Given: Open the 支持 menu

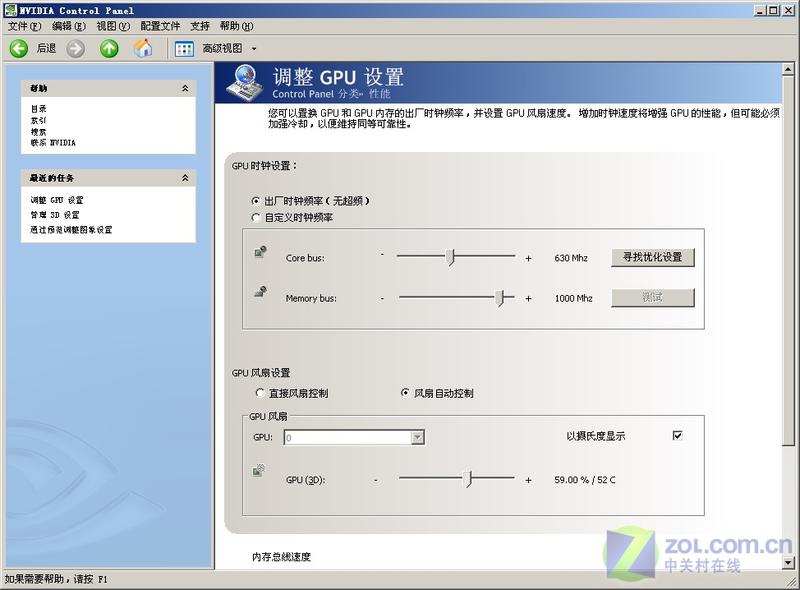Looking at the screenshot, I should 200,26.
